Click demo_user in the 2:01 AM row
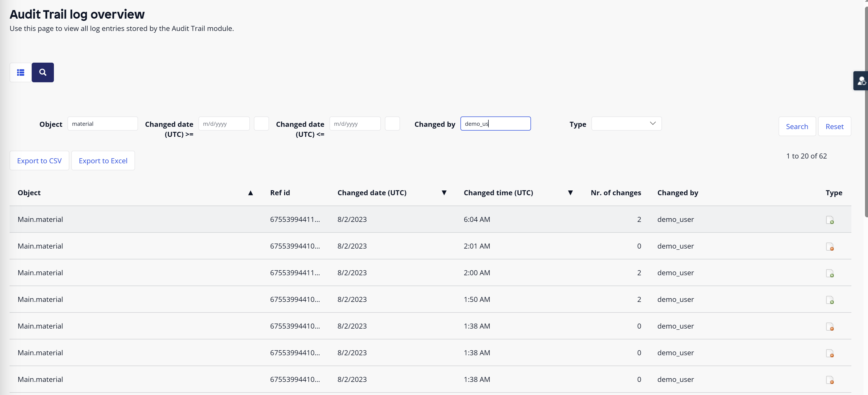 pyautogui.click(x=675, y=246)
